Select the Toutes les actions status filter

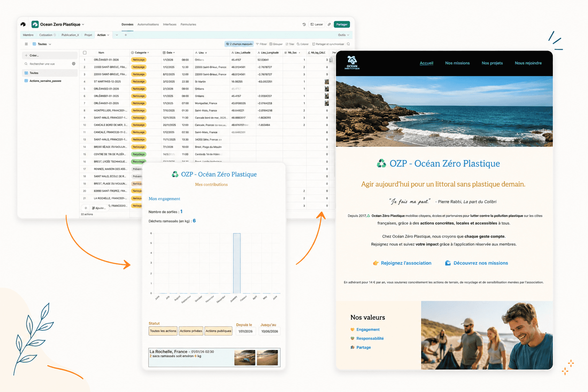coord(163,331)
